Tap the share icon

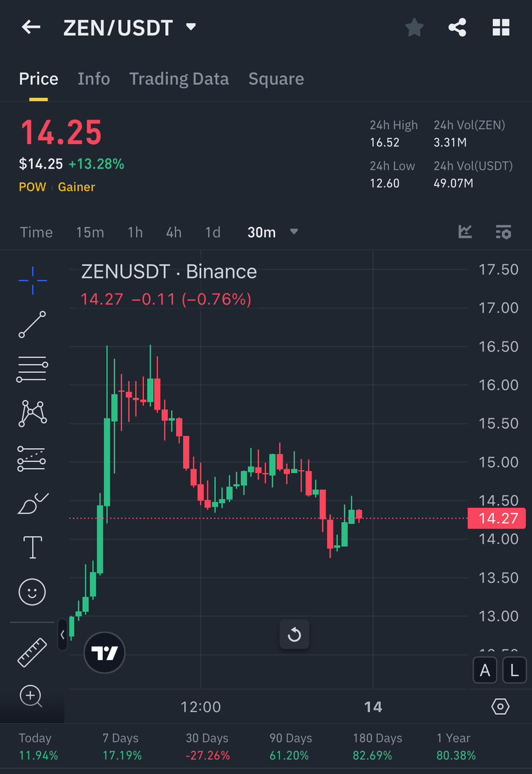pyautogui.click(x=457, y=27)
